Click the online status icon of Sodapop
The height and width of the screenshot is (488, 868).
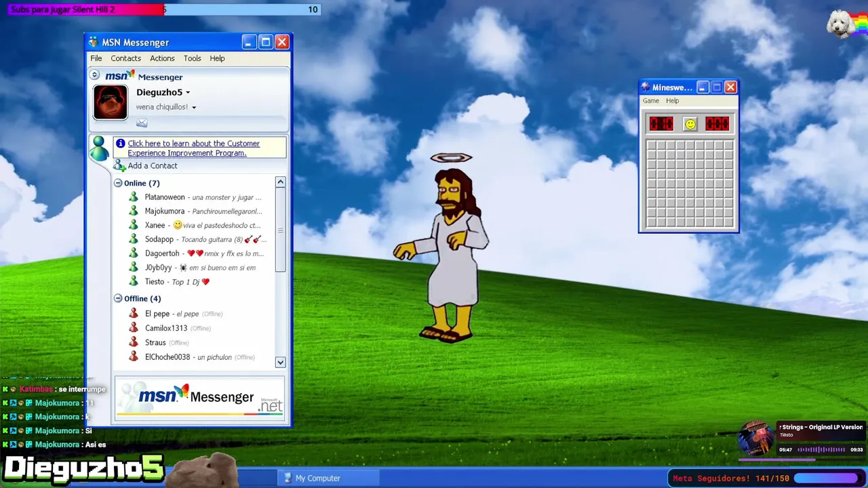134,239
